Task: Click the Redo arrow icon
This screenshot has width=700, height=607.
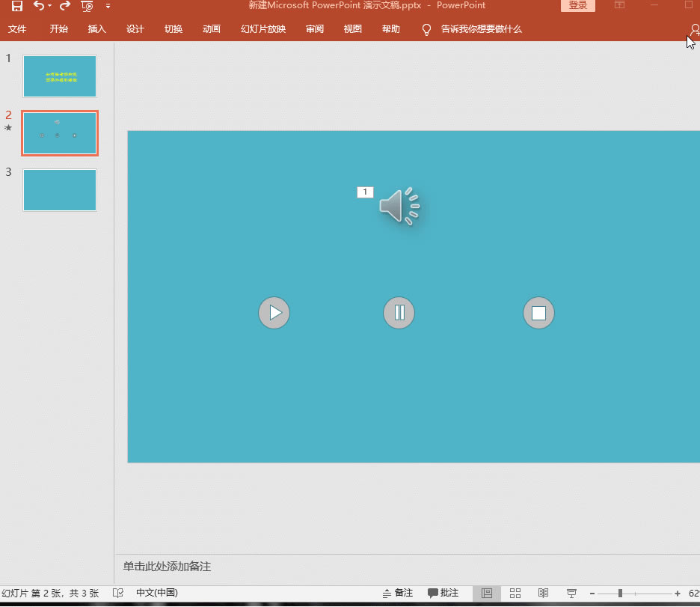Action: point(65,6)
